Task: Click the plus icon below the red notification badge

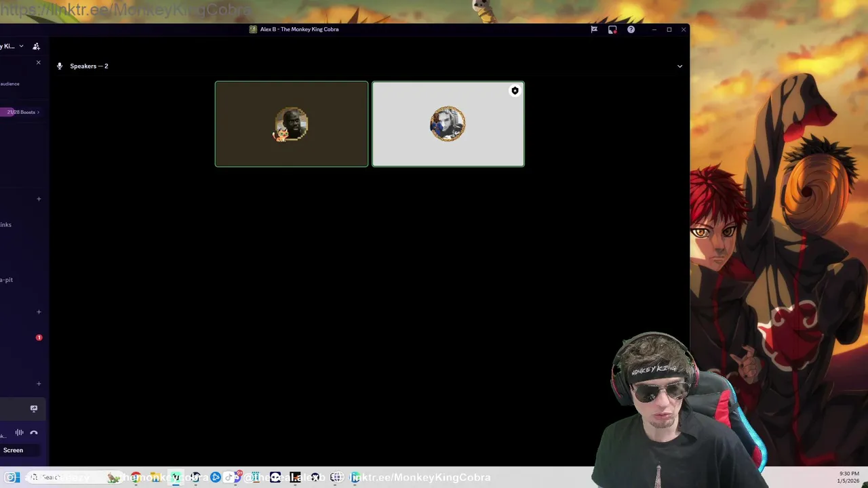Action: point(39,384)
